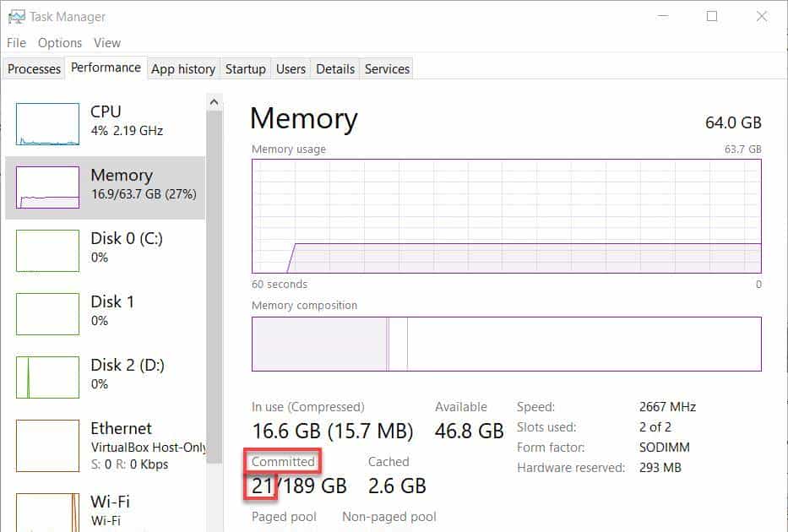Switch to the Details tab

click(334, 68)
